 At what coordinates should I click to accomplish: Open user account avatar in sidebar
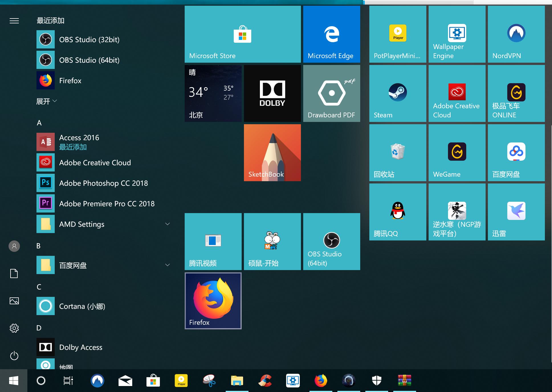(14, 246)
